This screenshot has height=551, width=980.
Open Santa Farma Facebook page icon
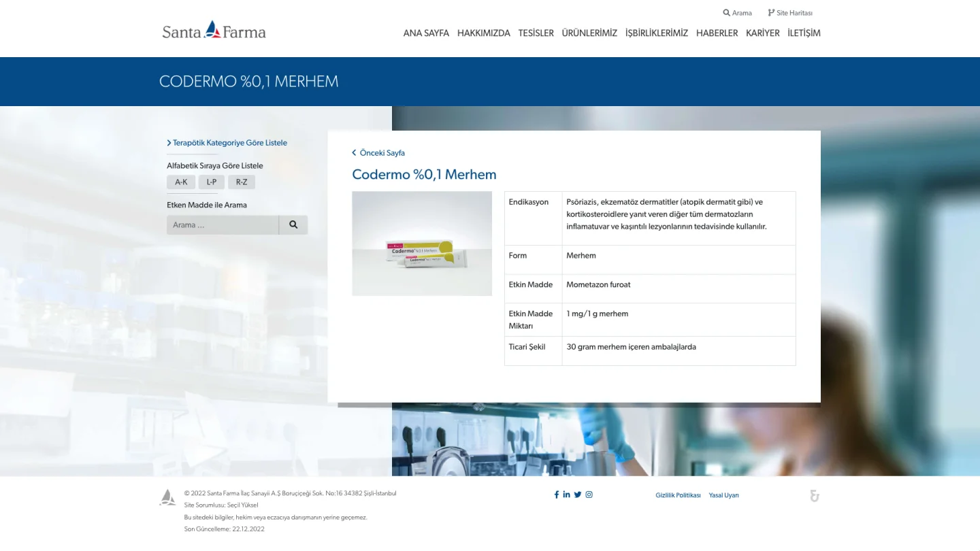point(557,495)
